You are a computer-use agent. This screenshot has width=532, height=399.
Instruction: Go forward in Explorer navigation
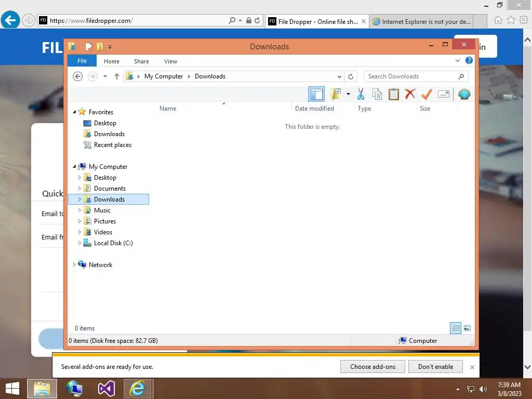pyautogui.click(x=92, y=76)
